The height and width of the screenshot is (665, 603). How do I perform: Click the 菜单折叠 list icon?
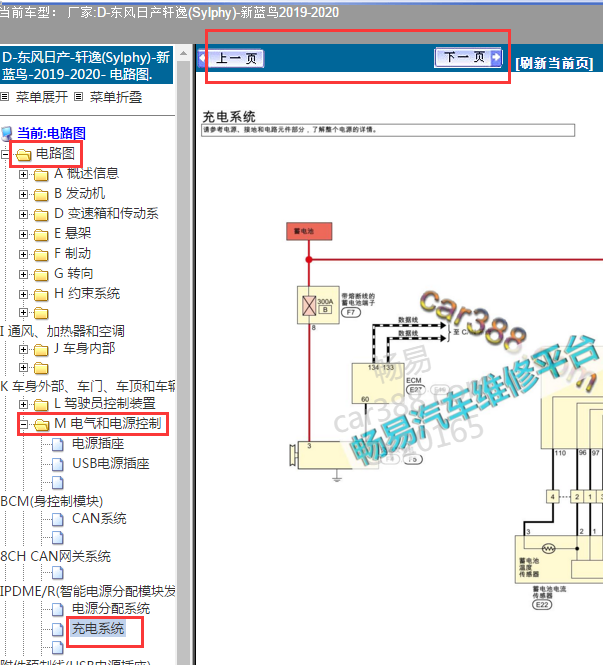(x=78, y=97)
